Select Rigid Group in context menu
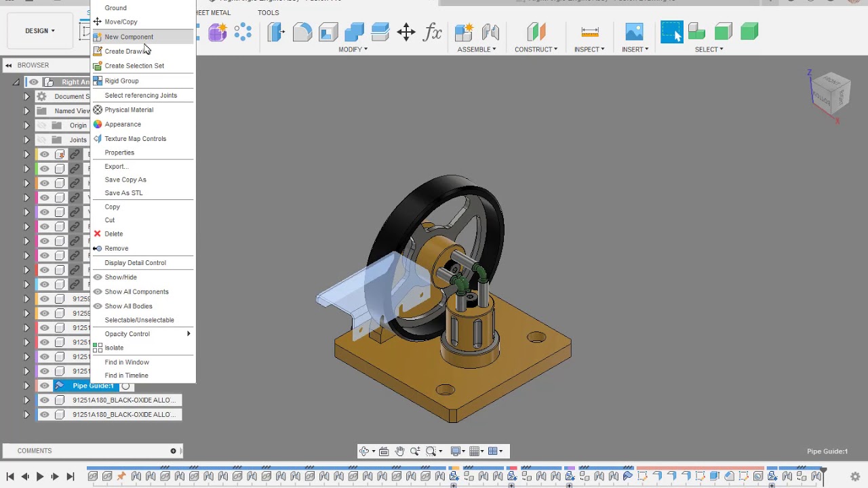This screenshot has width=868, height=488. point(143,81)
